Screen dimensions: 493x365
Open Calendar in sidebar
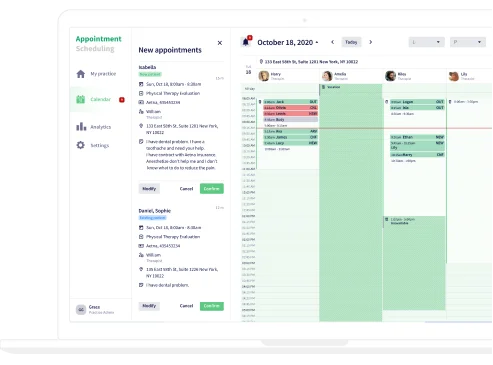pyautogui.click(x=100, y=99)
